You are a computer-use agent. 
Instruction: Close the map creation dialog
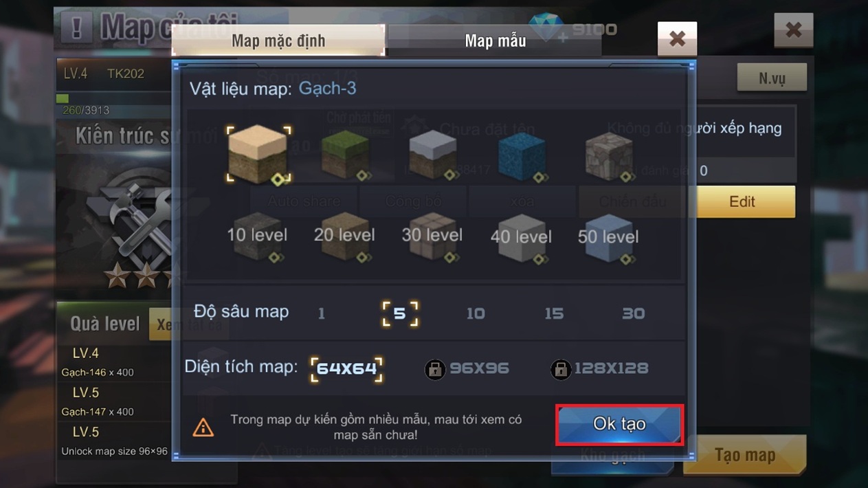(x=677, y=39)
